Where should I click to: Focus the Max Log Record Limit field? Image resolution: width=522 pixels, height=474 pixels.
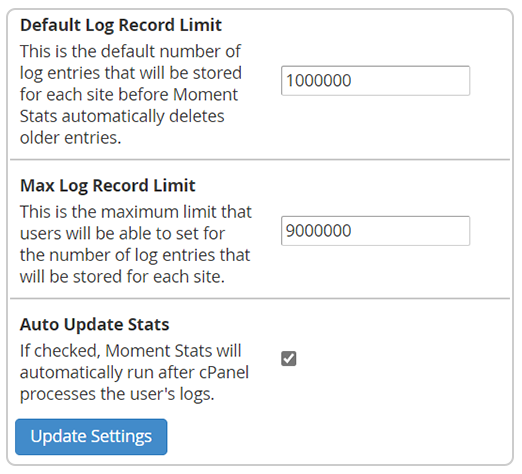coord(375,231)
